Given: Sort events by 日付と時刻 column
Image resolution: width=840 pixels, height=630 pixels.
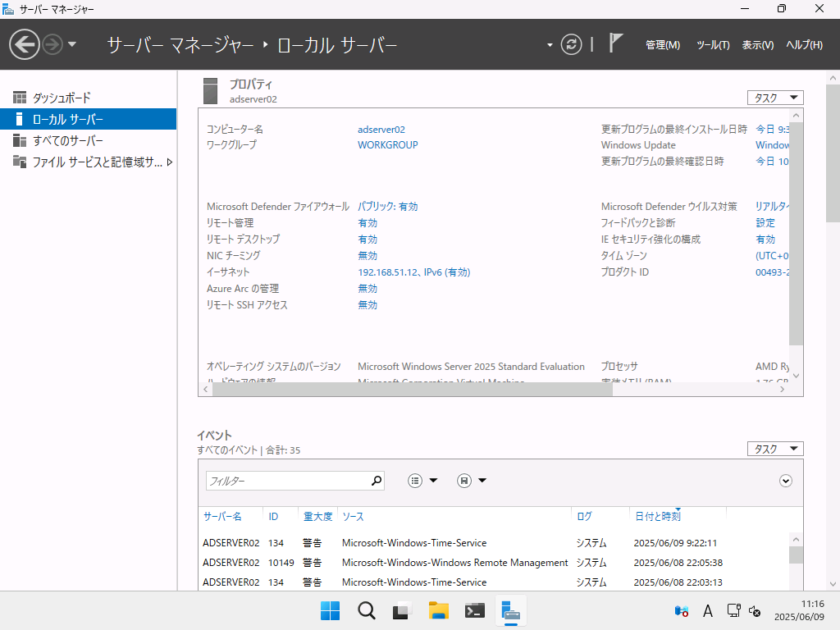Looking at the screenshot, I should pyautogui.click(x=657, y=517).
